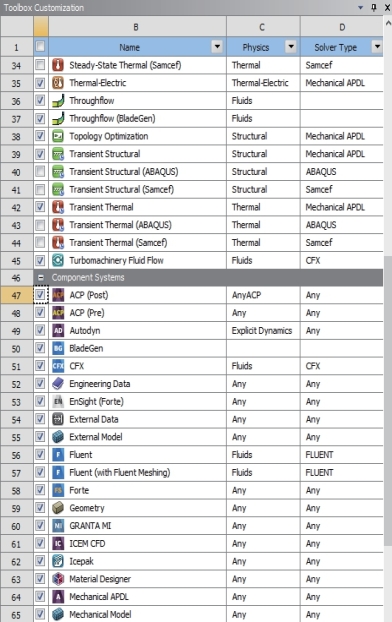The width and height of the screenshot is (392, 622).
Task: Select the Icepak row name
Action: coord(81,561)
